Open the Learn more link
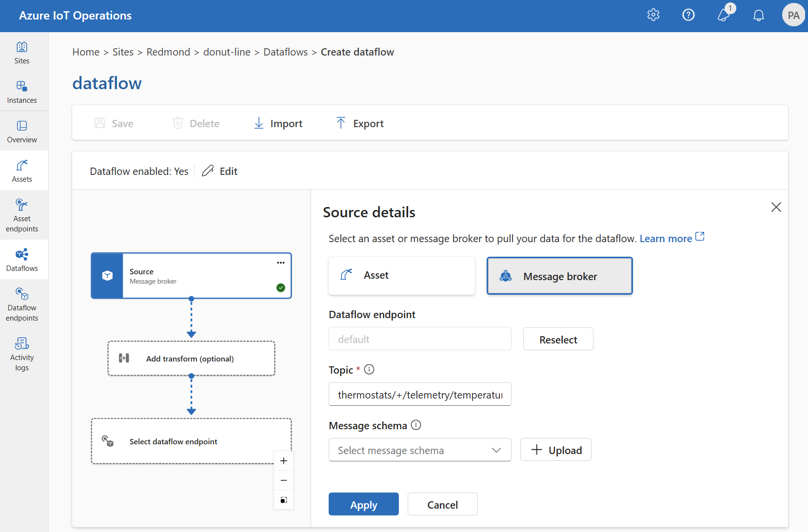808x532 pixels. tap(672, 238)
